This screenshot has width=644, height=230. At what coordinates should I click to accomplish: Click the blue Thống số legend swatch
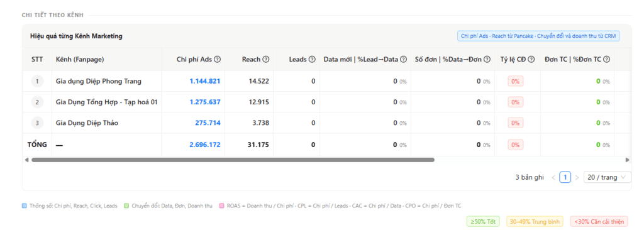point(25,205)
